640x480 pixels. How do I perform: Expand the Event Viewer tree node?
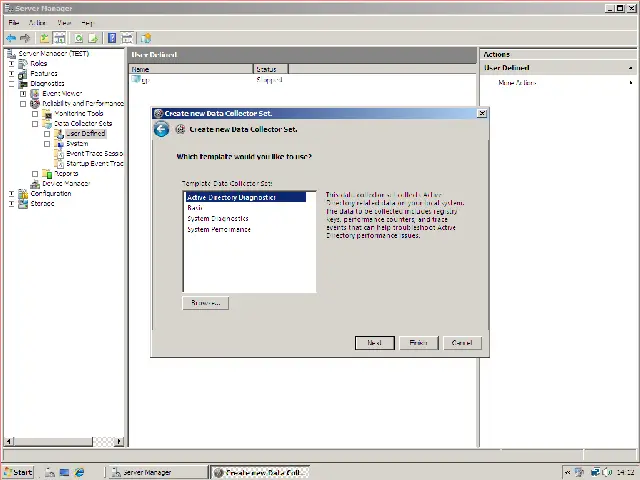(x=23, y=94)
